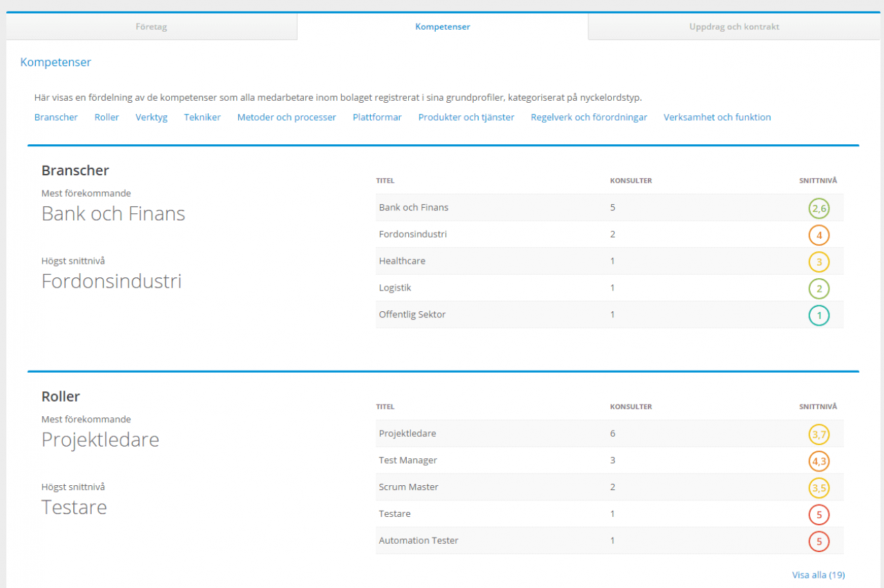Jump to the Branscher category link
This screenshot has height=588, width=884.
[x=56, y=117]
